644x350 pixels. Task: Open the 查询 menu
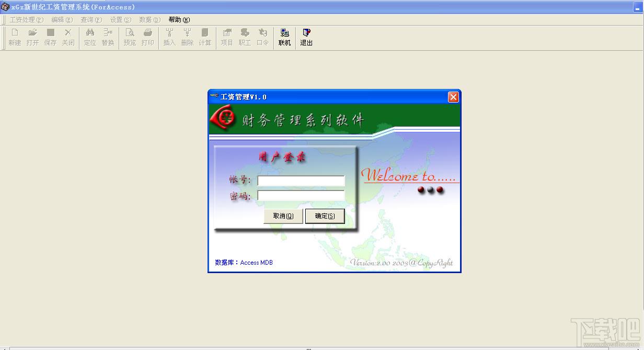(91, 20)
